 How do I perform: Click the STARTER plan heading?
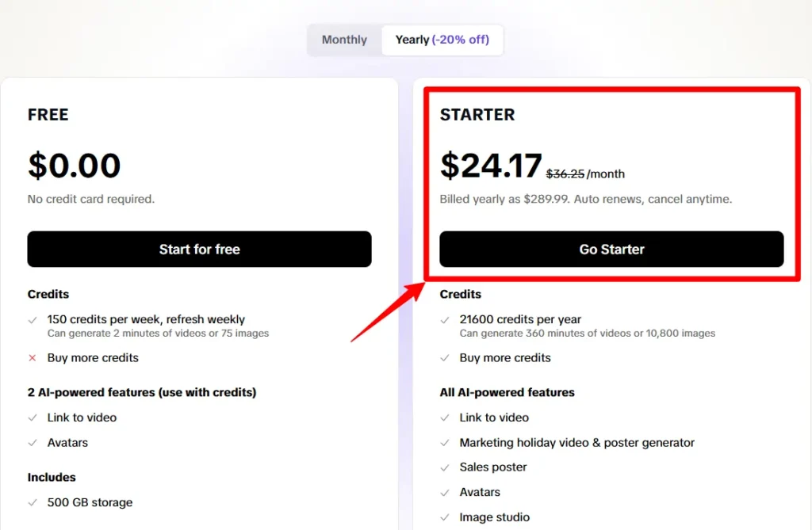pos(477,115)
